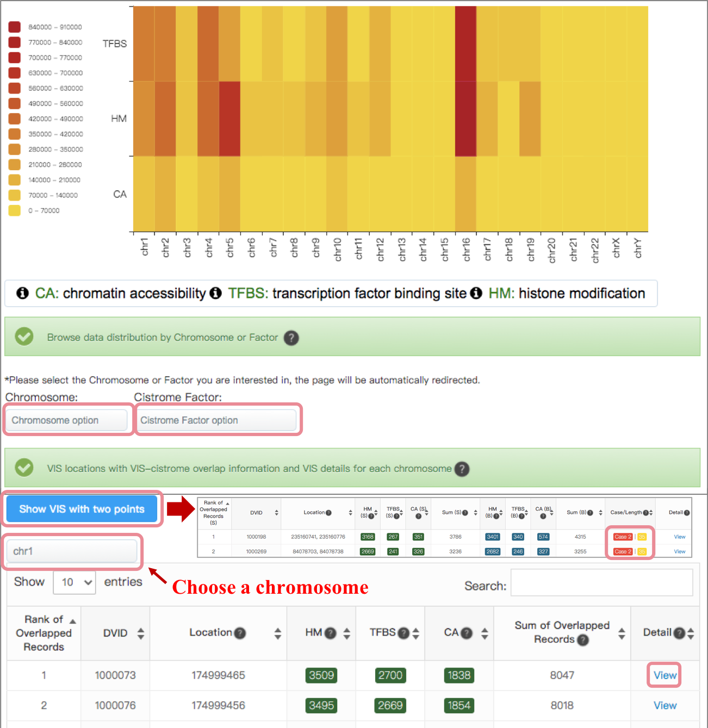Open the chr1 chromosome selector
This screenshot has height=728, width=708.
(72, 551)
